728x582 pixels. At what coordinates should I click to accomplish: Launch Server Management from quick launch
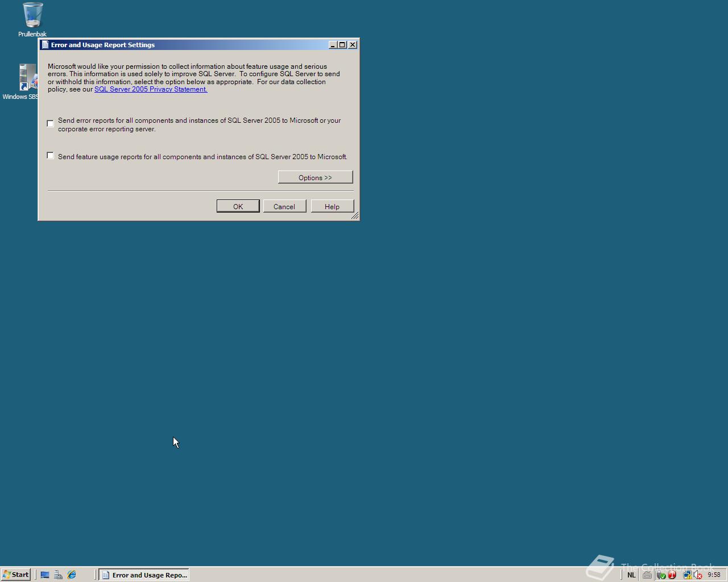click(58, 575)
